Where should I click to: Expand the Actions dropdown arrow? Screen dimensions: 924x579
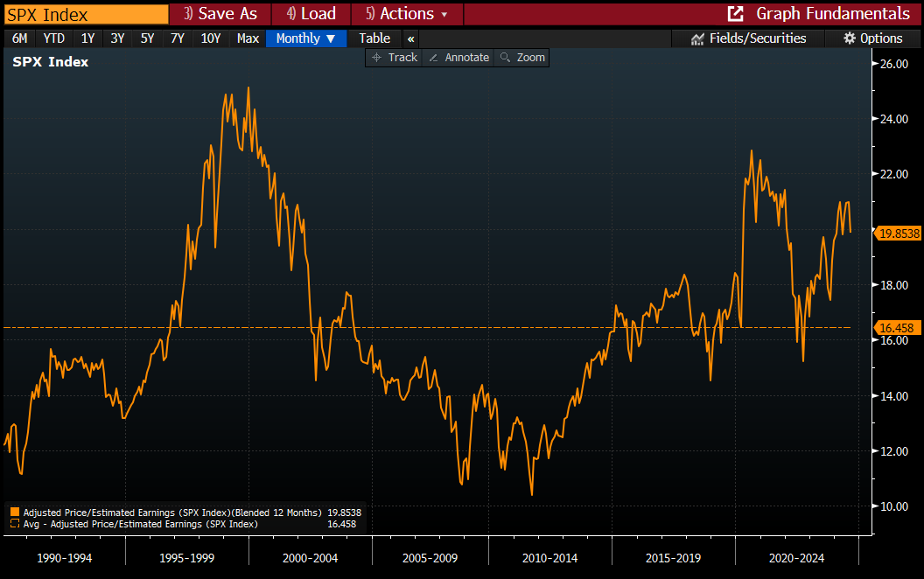point(444,15)
